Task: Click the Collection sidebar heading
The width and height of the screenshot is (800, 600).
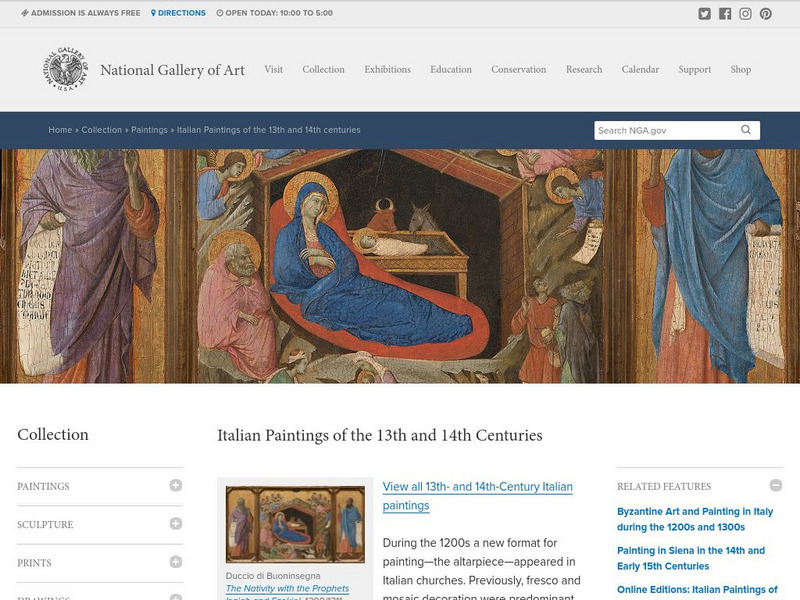Action: point(53,434)
